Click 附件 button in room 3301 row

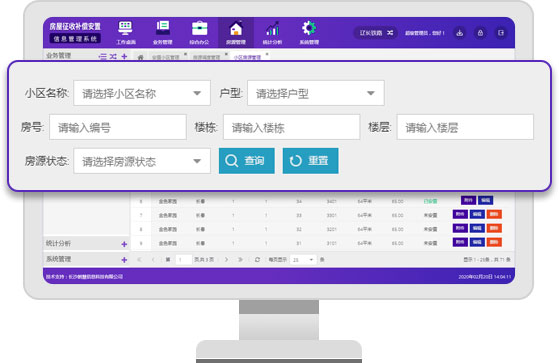tap(460, 214)
